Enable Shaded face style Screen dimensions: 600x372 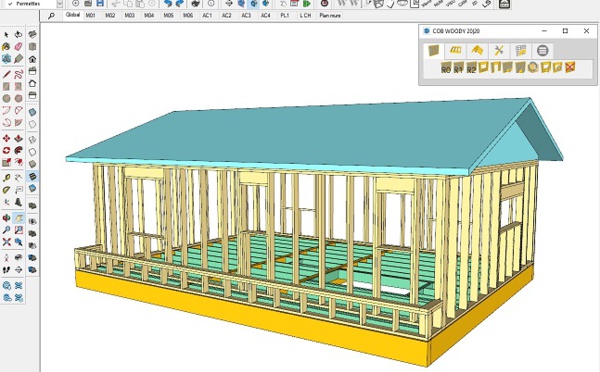point(33,164)
